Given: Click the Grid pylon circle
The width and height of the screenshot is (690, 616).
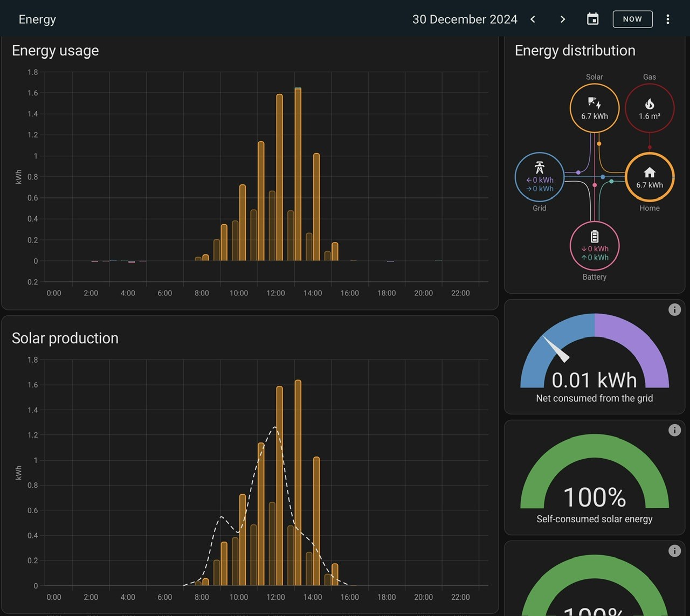Looking at the screenshot, I should pos(540,177).
